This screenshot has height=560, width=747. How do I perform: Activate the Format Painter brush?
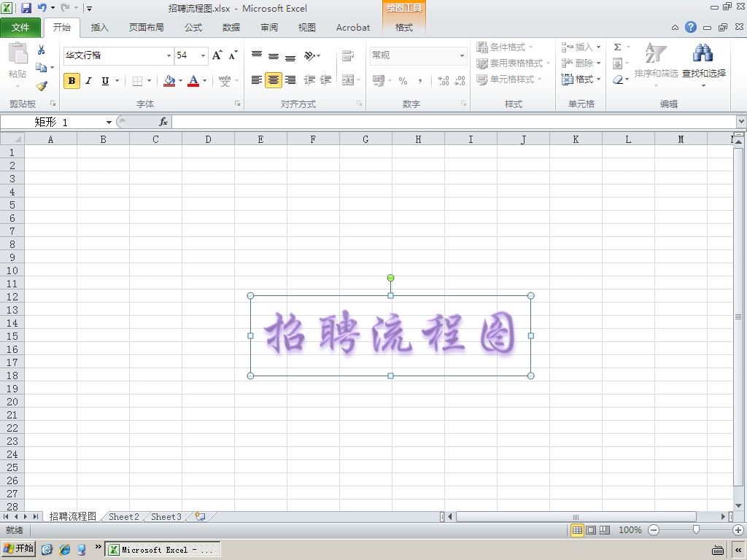[x=42, y=86]
